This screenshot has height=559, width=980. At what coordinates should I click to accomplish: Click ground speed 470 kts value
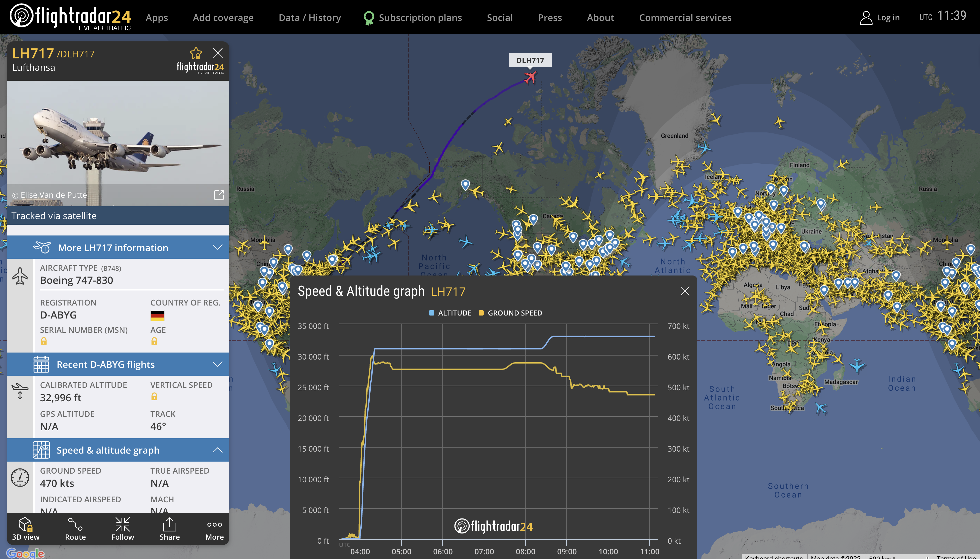click(57, 483)
